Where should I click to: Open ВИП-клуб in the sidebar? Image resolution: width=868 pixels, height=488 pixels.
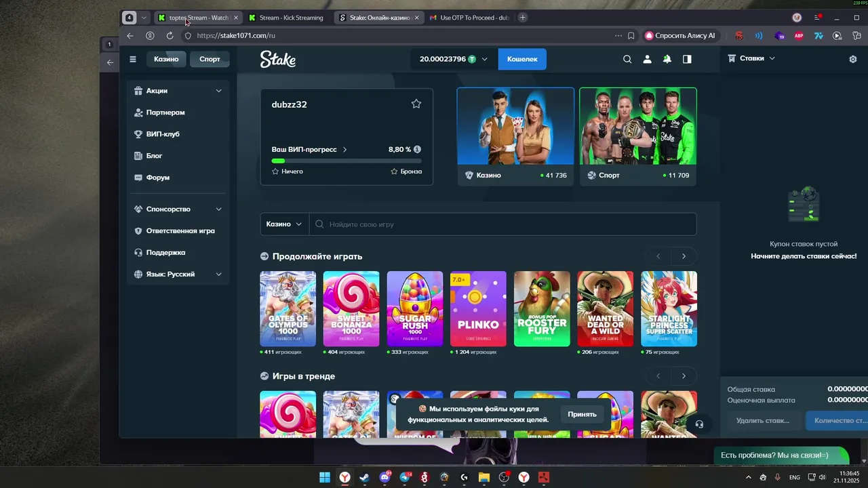[x=178, y=134]
